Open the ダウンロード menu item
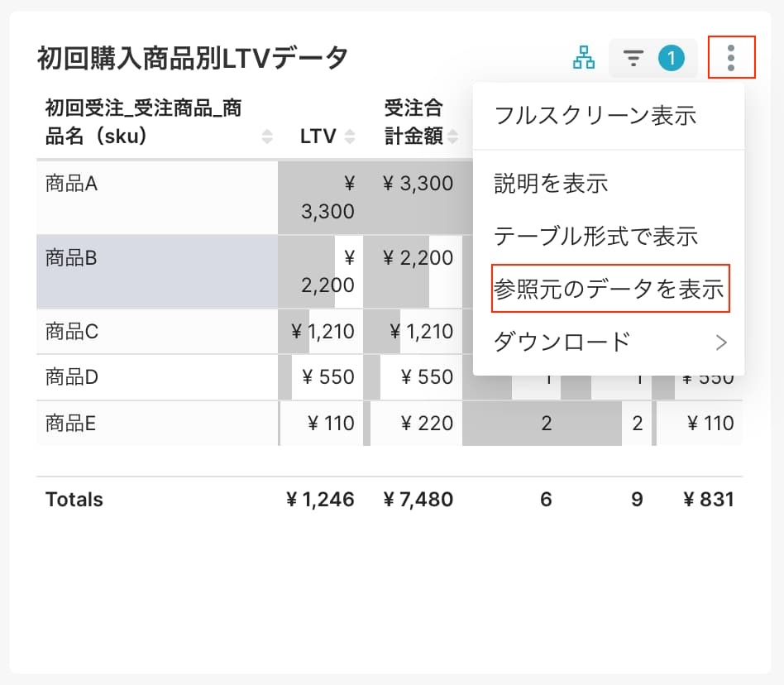 (x=562, y=342)
